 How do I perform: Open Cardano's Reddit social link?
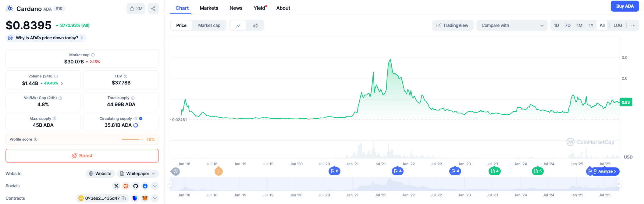coord(126,186)
